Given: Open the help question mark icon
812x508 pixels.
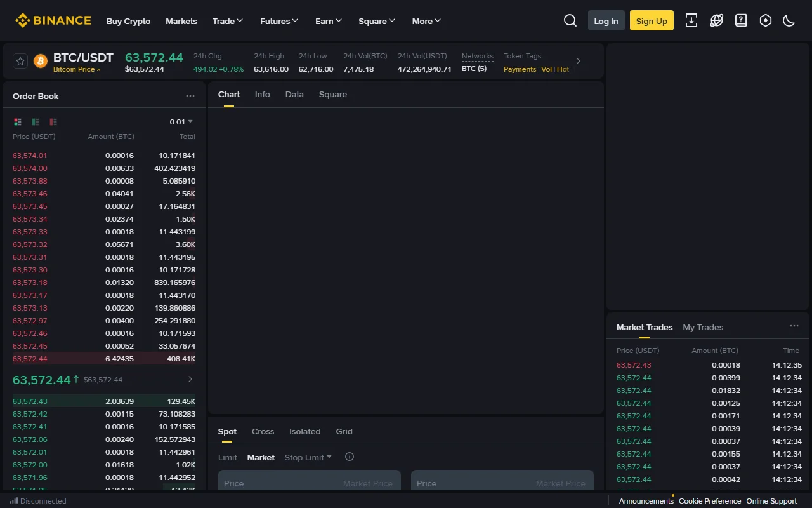Looking at the screenshot, I should coord(741,20).
